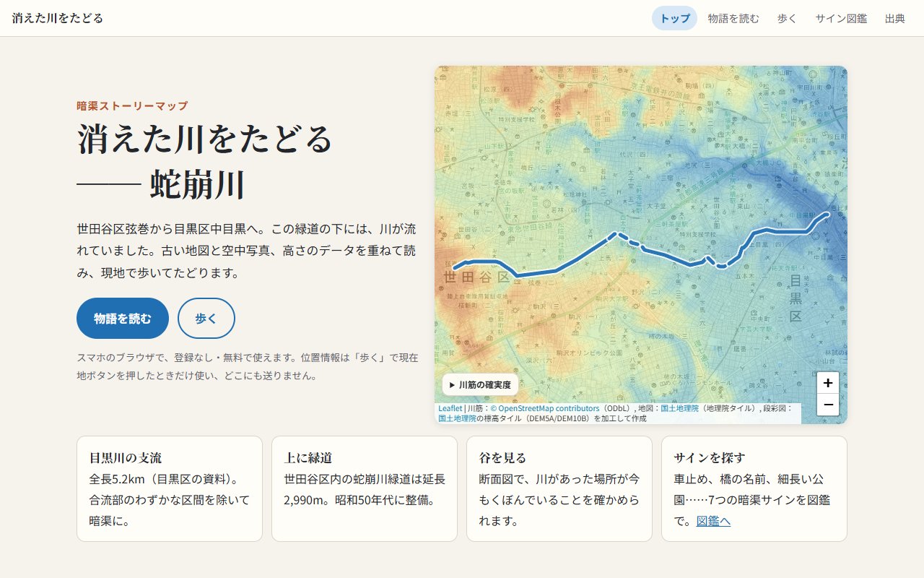The height and width of the screenshot is (578, 924).
Task: Select サイン図鑑 in the header menu
Action: (x=841, y=18)
